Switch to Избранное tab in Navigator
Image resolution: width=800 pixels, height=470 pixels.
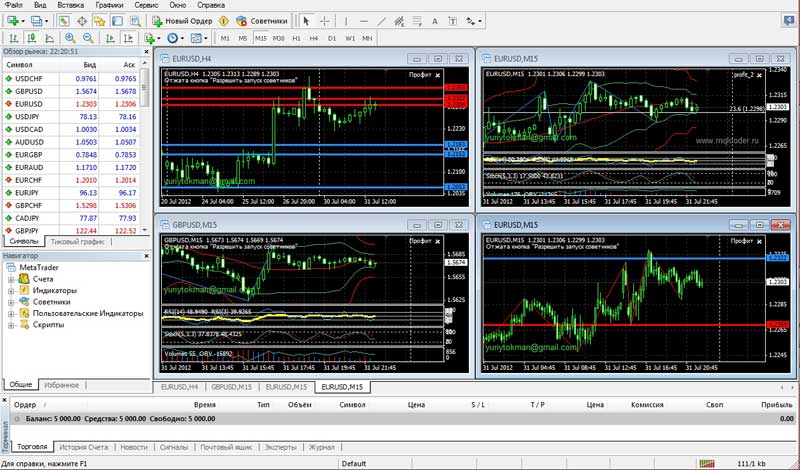pos(61,385)
